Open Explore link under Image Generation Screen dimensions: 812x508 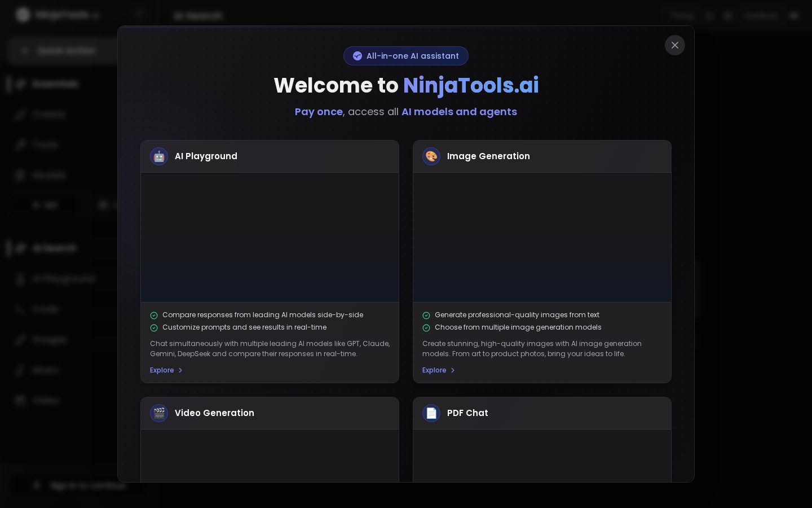click(439, 370)
